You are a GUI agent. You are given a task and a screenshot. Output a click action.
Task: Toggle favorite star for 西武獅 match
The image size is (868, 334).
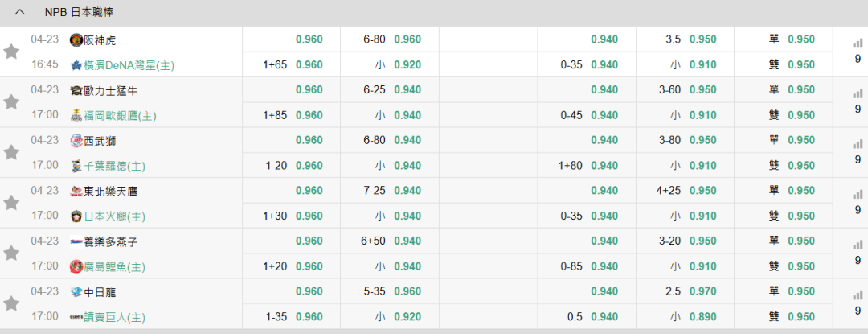[x=11, y=152]
